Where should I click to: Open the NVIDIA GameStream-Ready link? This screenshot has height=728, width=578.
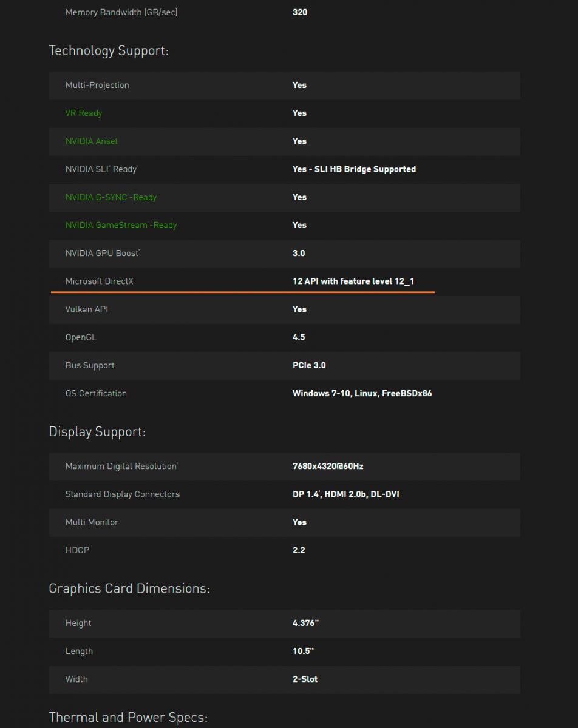pyautogui.click(x=121, y=225)
